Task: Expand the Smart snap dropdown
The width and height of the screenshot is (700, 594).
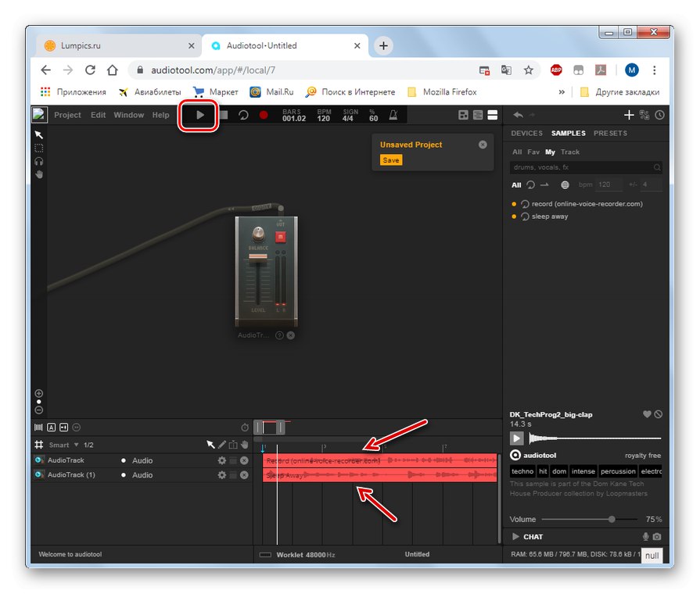Action: 76,445
